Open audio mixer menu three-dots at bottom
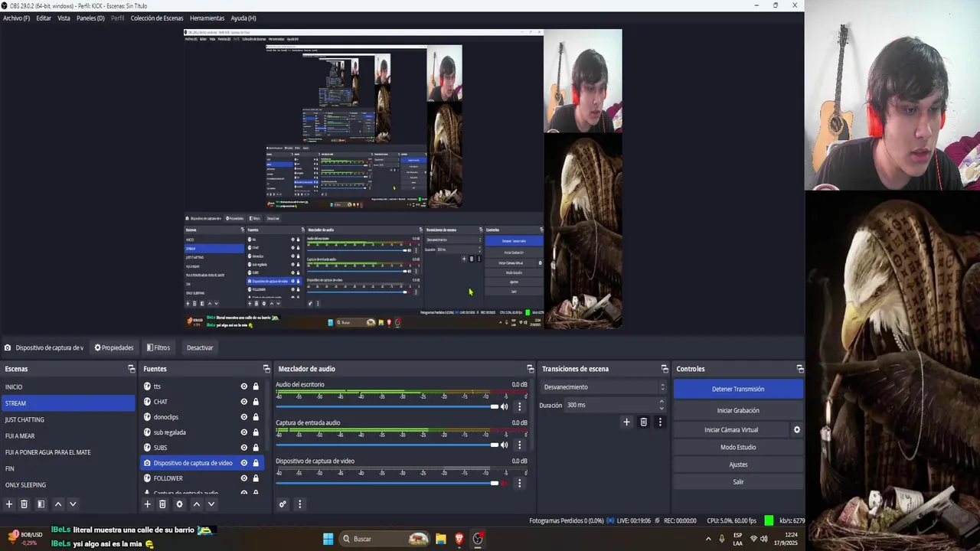980x551 pixels. [299, 504]
